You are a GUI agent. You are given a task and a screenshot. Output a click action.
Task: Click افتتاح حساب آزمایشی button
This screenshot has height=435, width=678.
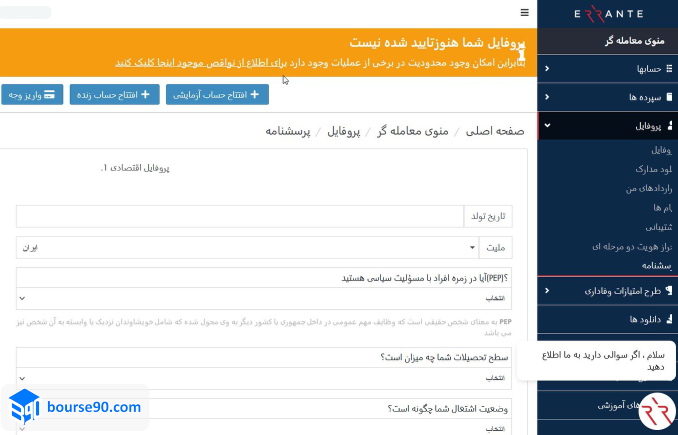click(217, 94)
